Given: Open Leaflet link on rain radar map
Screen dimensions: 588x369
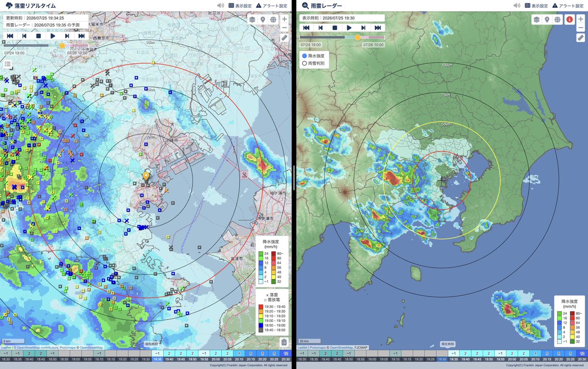Looking at the screenshot, I should 302,347.
